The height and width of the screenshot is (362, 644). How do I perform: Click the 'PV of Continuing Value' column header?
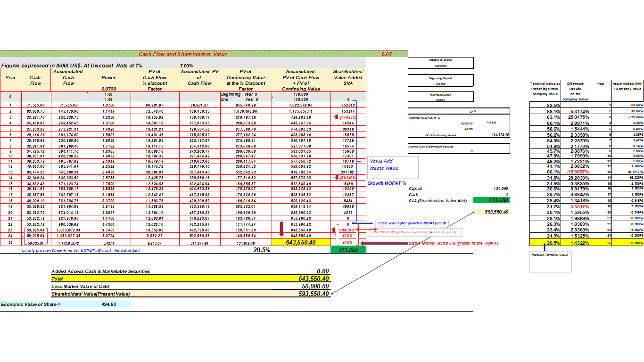(246, 80)
